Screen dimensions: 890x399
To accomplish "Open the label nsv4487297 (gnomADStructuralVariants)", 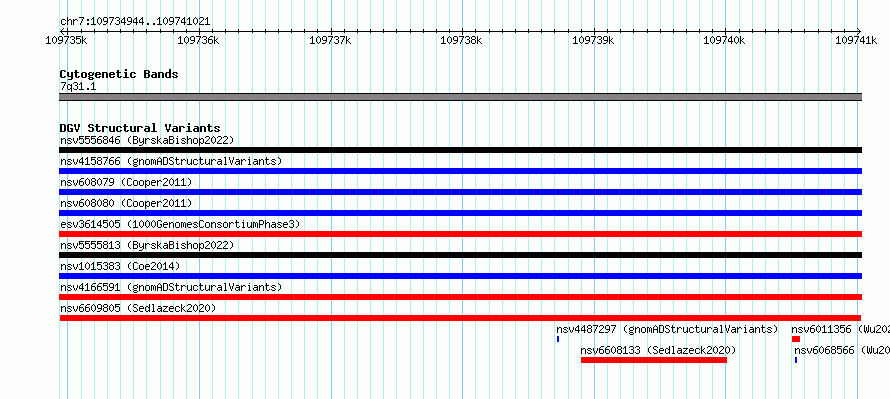I will coord(667,329).
